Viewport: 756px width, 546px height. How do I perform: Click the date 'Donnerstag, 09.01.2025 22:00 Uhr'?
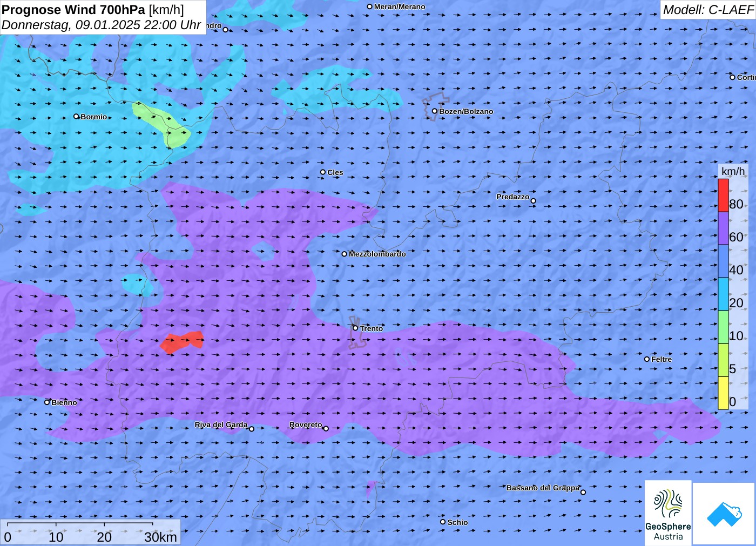point(102,25)
